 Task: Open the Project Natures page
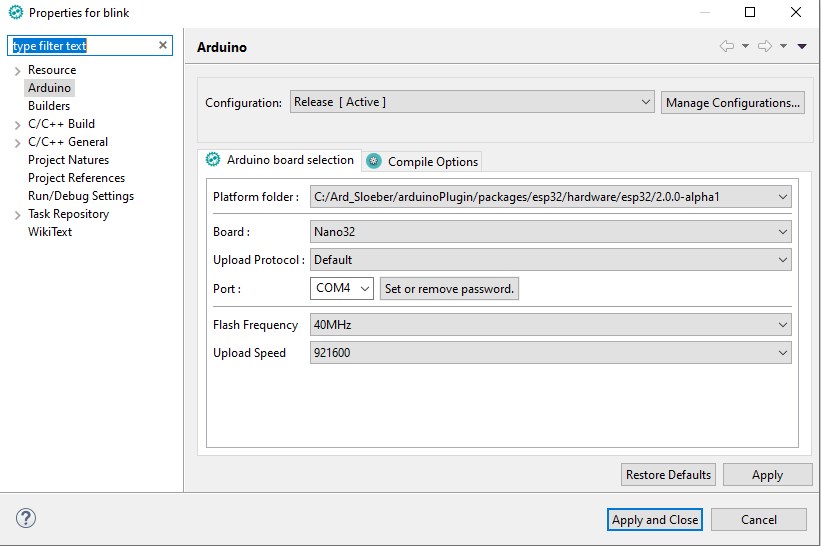pos(69,160)
